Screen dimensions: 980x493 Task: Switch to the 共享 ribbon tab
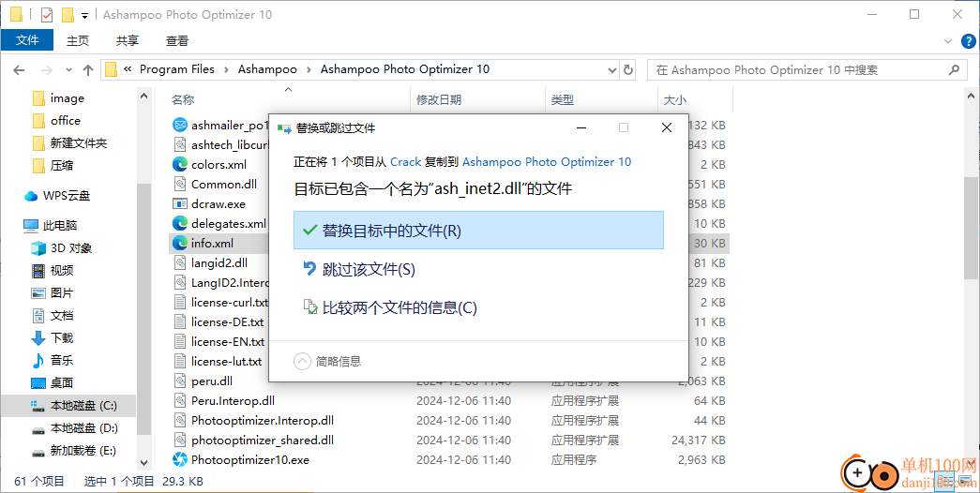[x=128, y=40]
